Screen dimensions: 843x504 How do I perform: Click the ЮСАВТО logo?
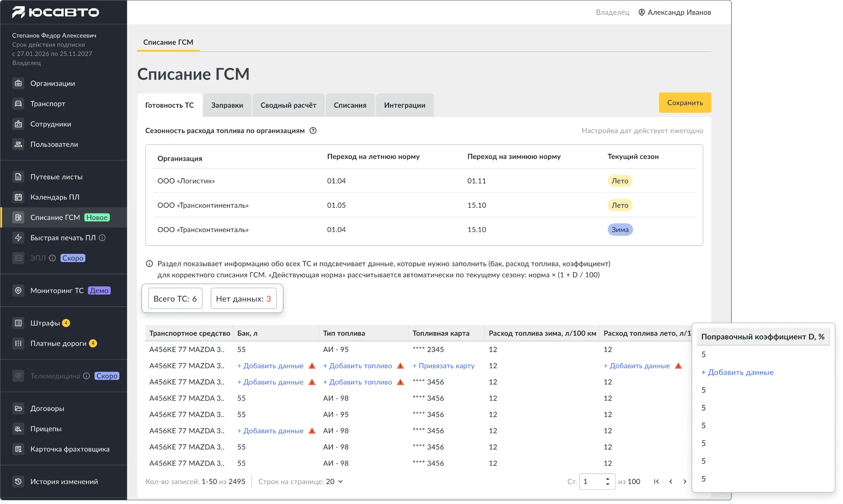56,12
